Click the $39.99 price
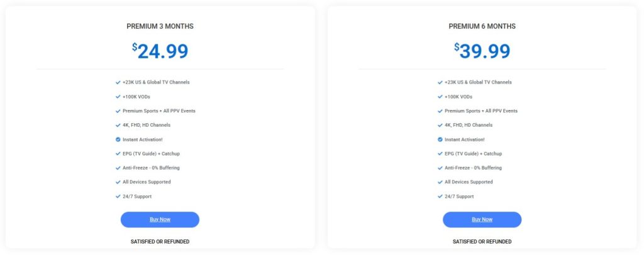The image size is (644, 255). pos(482,51)
